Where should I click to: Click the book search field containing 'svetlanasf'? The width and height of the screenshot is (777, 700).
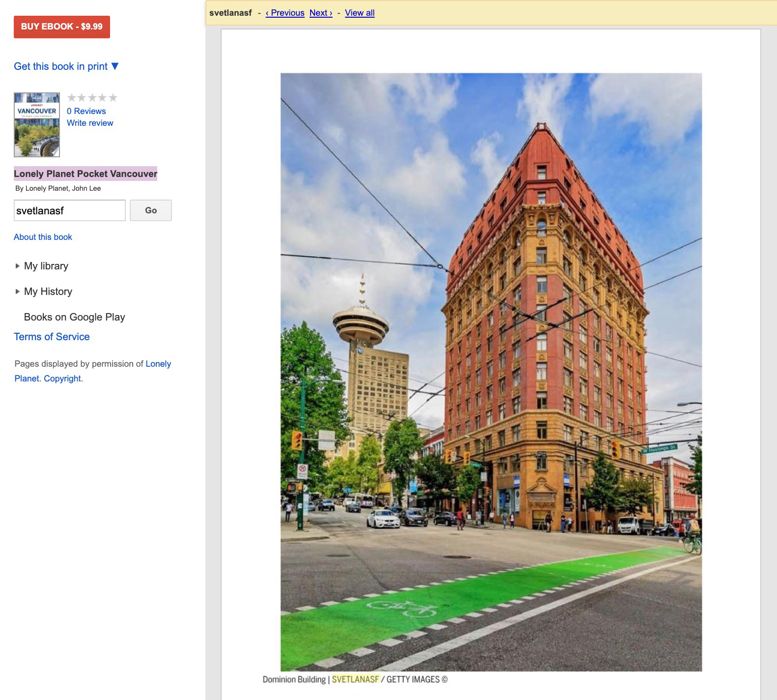[x=70, y=210]
